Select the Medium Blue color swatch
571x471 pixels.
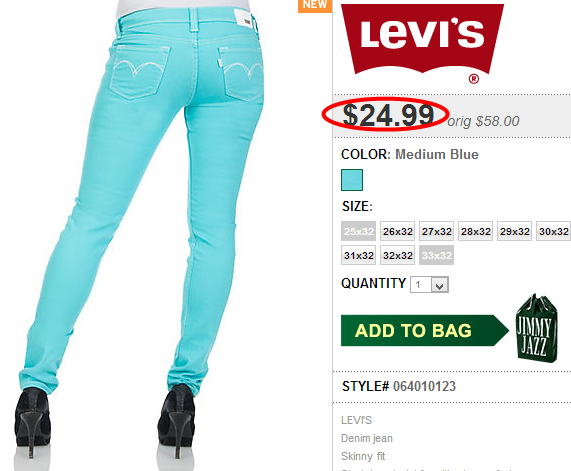click(352, 180)
